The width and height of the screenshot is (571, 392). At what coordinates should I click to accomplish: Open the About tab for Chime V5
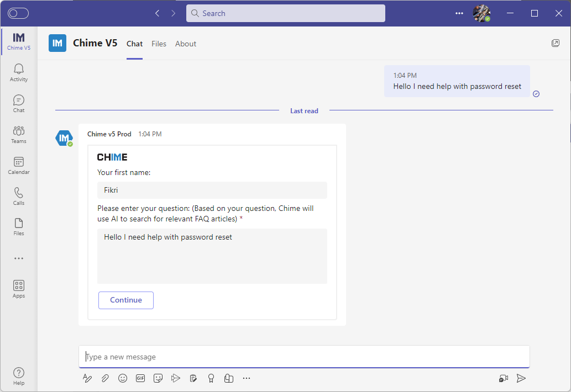(x=185, y=44)
